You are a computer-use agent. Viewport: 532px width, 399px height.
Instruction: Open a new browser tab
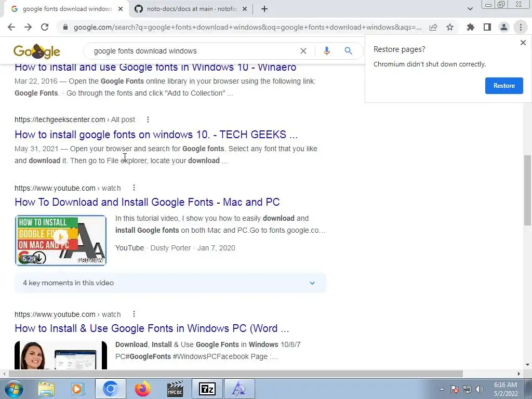(264, 9)
